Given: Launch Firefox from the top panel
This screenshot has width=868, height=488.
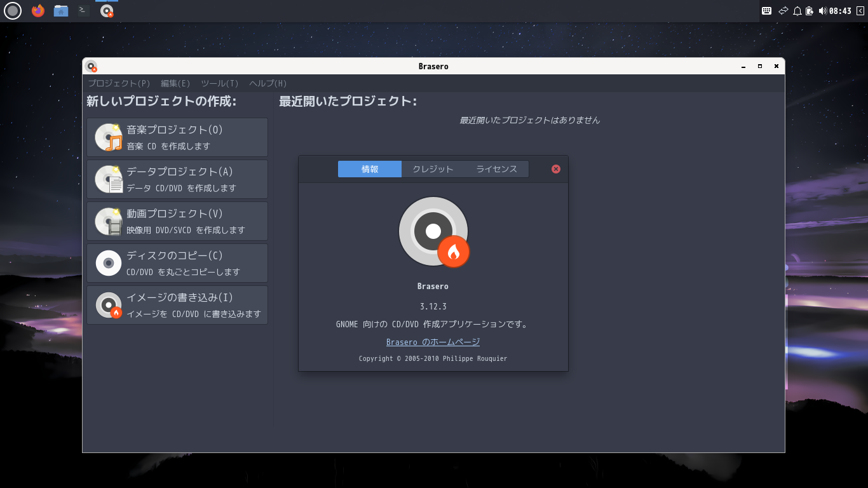Looking at the screenshot, I should (38, 11).
